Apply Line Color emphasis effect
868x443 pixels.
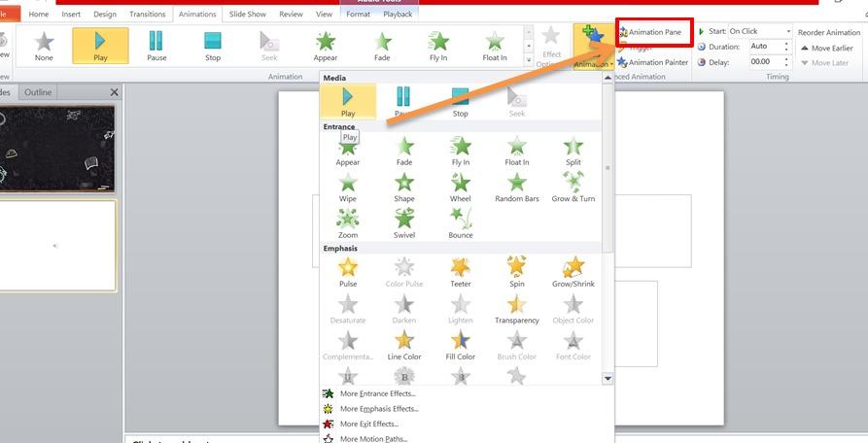click(x=404, y=345)
